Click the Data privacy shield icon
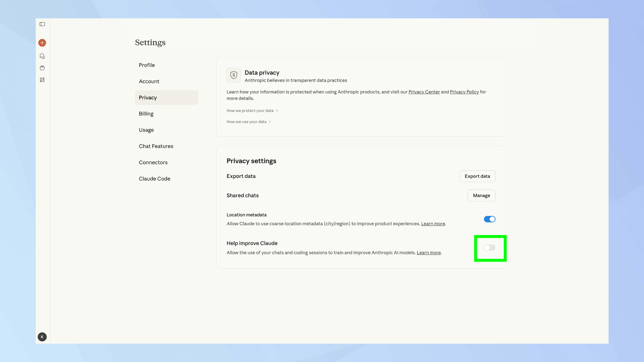Screen dimensions: 644x362 point(234,75)
